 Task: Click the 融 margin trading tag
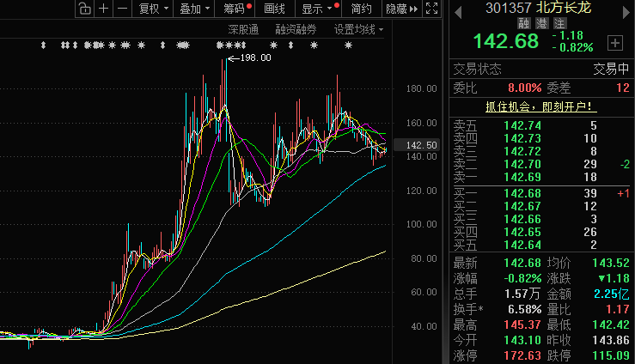(525, 24)
